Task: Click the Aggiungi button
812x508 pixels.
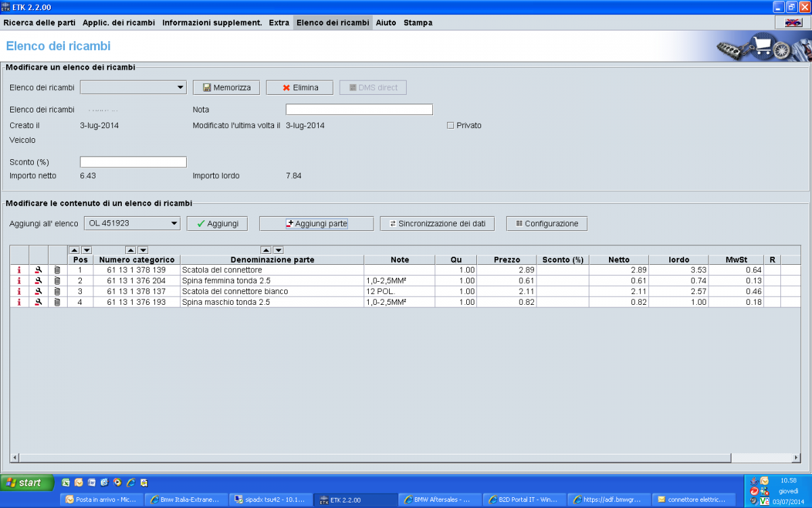Action: pos(217,224)
